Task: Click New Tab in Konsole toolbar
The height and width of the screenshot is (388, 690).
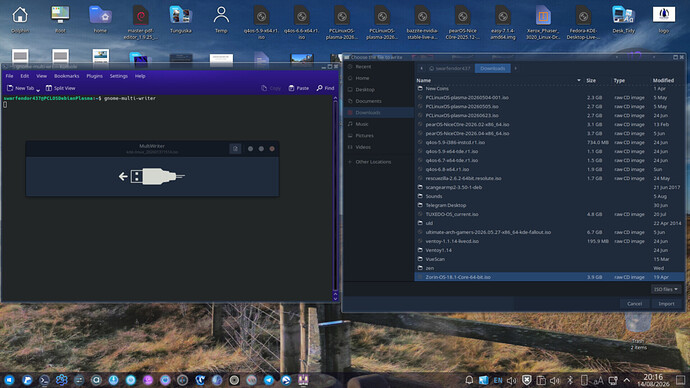Action: (20, 88)
